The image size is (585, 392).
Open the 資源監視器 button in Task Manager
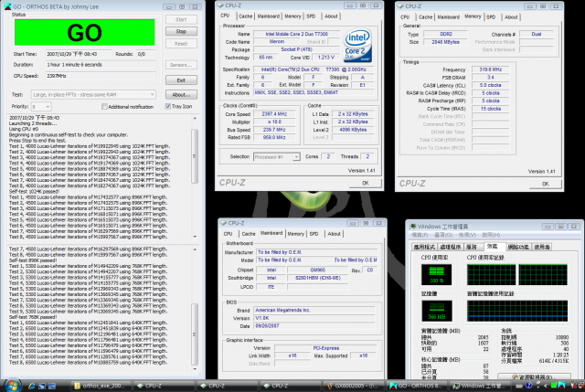[534, 376]
